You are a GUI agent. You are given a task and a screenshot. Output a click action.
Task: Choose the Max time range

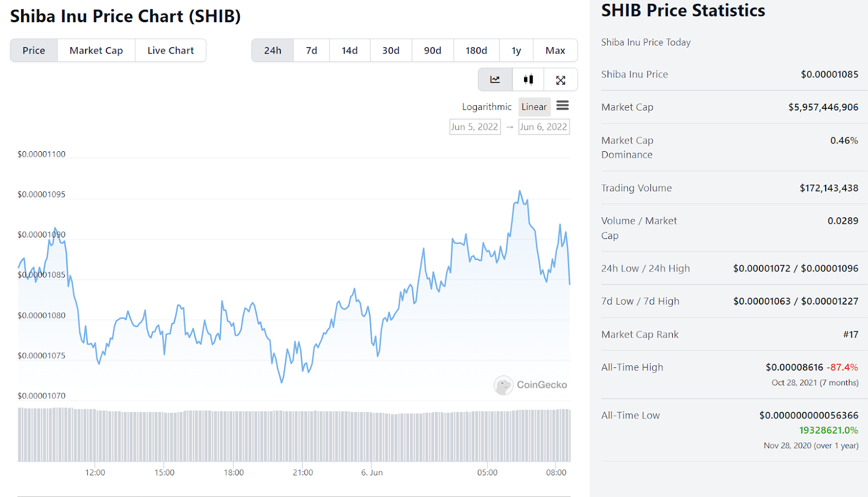pyautogui.click(x=555, y=50)
